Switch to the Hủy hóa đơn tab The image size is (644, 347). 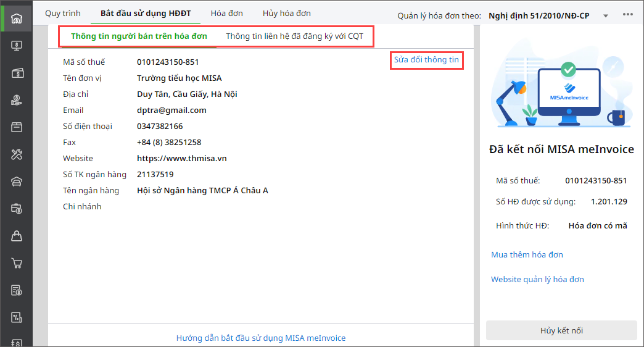(x=287, y=13)
